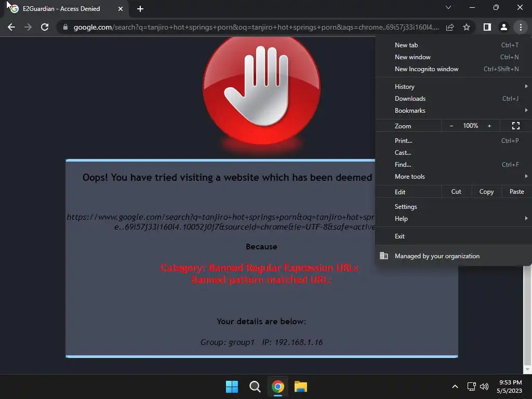
Task: Close the E2Guardian Access Denied tab
Action: point(121,9)
